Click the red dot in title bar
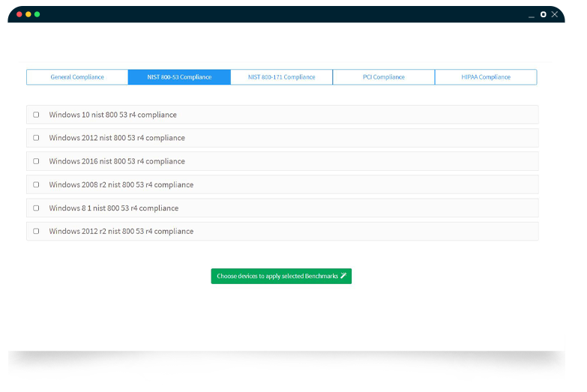Screen dimensions: 587x392 19,14
